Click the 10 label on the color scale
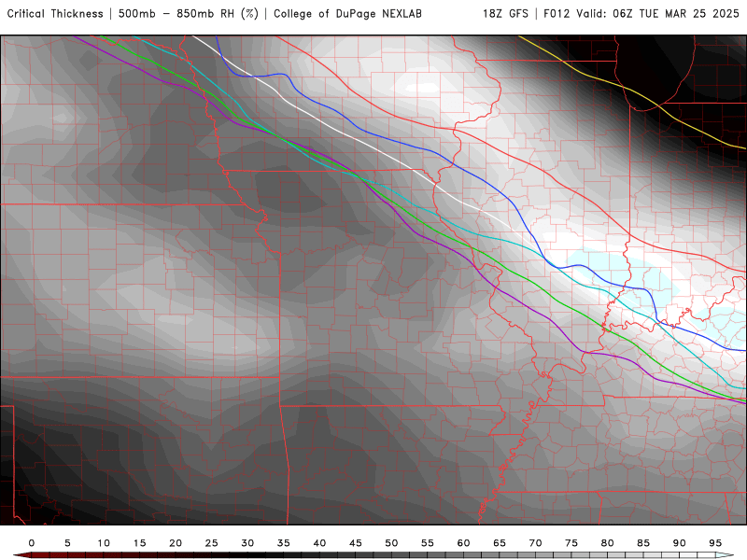 104,543
